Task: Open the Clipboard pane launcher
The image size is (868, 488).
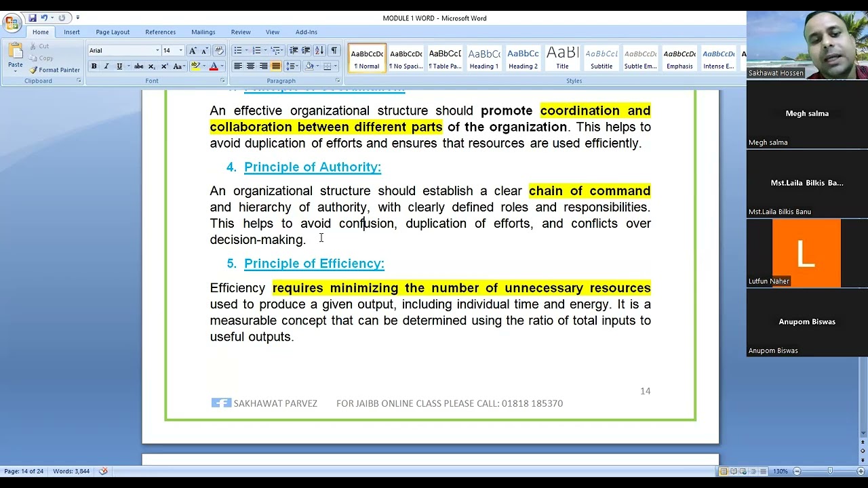Action: coord(79,81)
